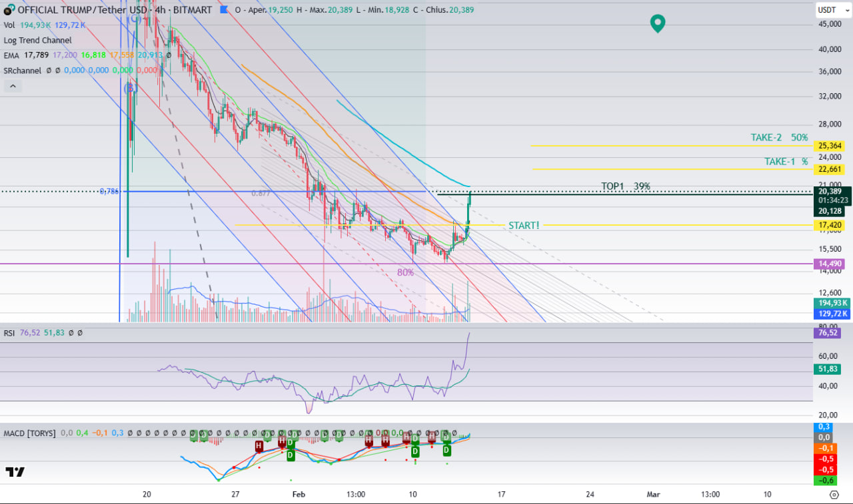Viewport: 853px width, 504px height.
Task: Select the EMA indicator legend
Action: click(x=12, y=55)
